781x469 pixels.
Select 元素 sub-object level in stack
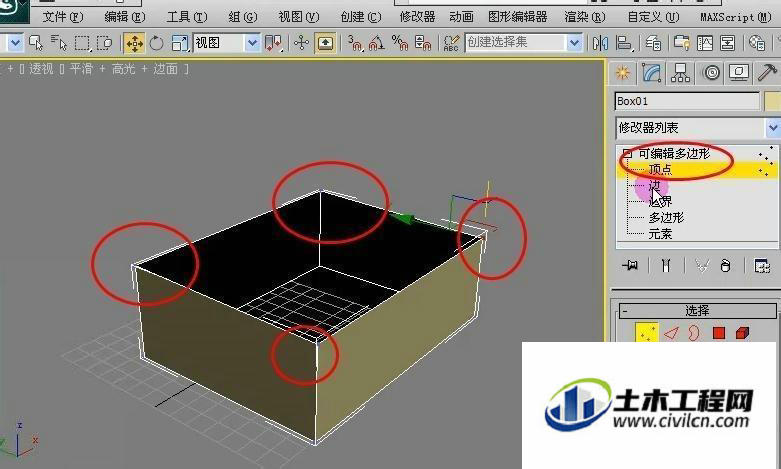point(660,234)
